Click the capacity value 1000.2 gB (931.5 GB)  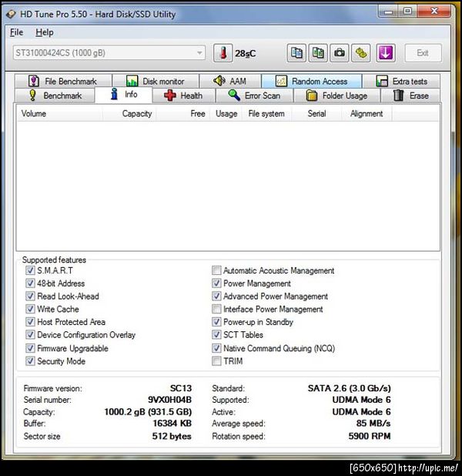[148, 412]
